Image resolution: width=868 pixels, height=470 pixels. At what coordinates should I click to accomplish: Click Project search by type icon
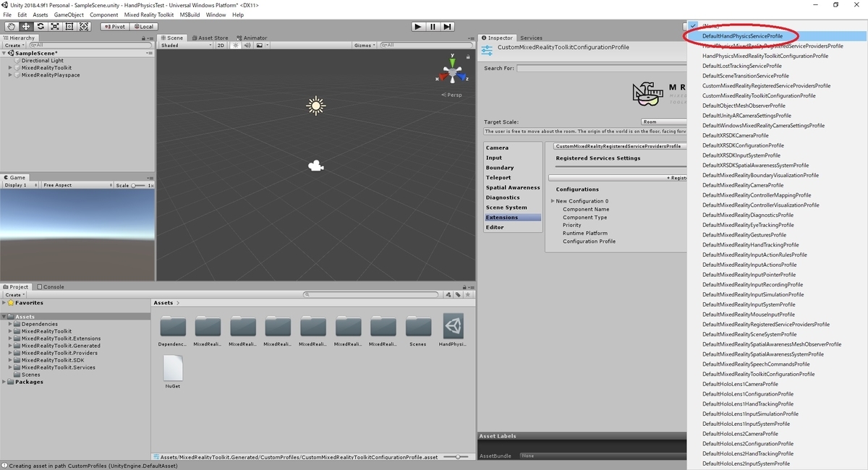(x=448, y=294)
